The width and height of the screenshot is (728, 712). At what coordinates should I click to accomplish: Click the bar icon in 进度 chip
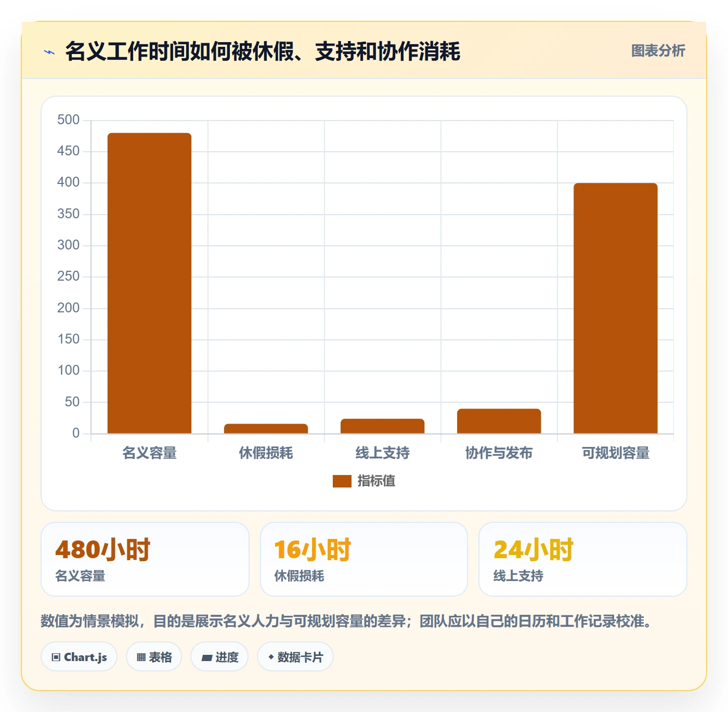click(x=206, y=658)
